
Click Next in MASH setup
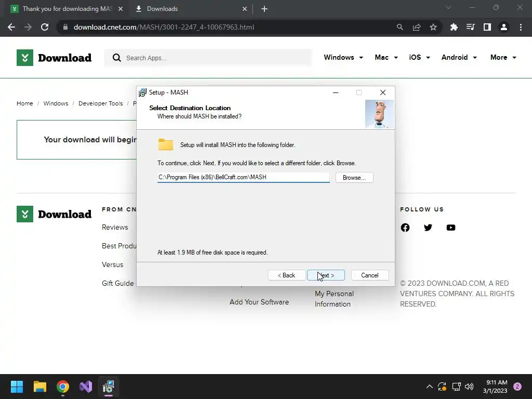pos(326,275)
